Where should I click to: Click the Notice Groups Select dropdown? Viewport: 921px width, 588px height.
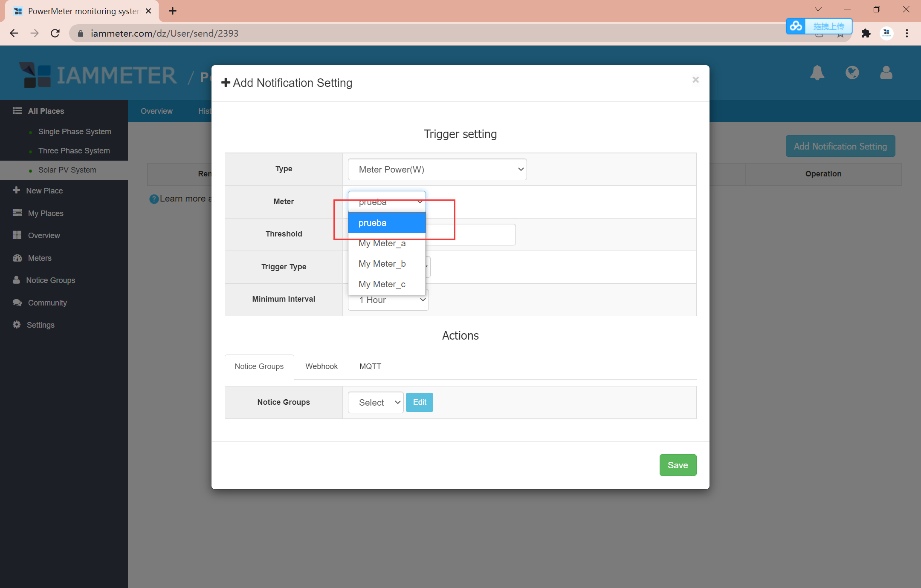[375, 402]
